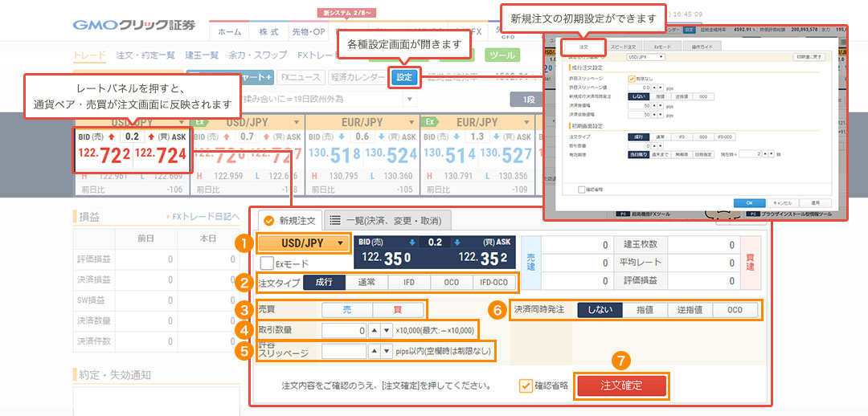Uncheck 制限なし in the settings dialog
Image resolution: width=868 pixels, height=416 pixels.
631,78
